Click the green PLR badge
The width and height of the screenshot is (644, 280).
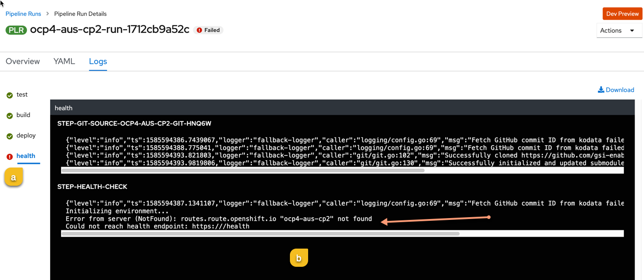[16, 30]
